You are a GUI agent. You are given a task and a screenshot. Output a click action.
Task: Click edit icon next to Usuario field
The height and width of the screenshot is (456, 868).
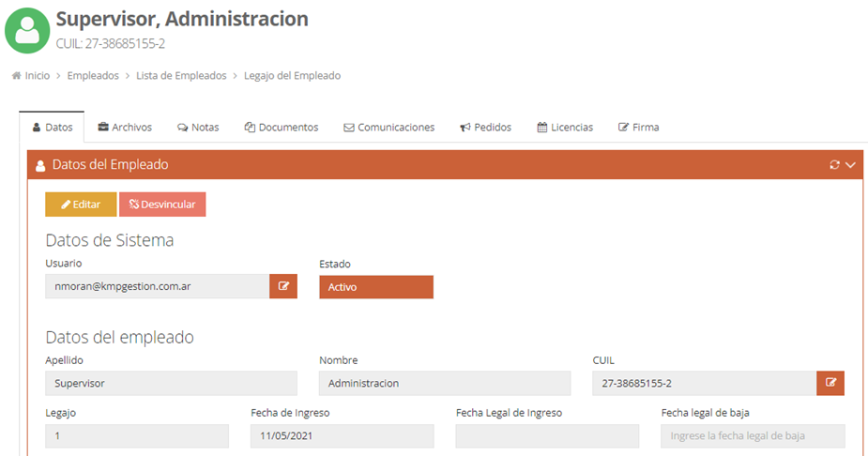coord(283,286)
